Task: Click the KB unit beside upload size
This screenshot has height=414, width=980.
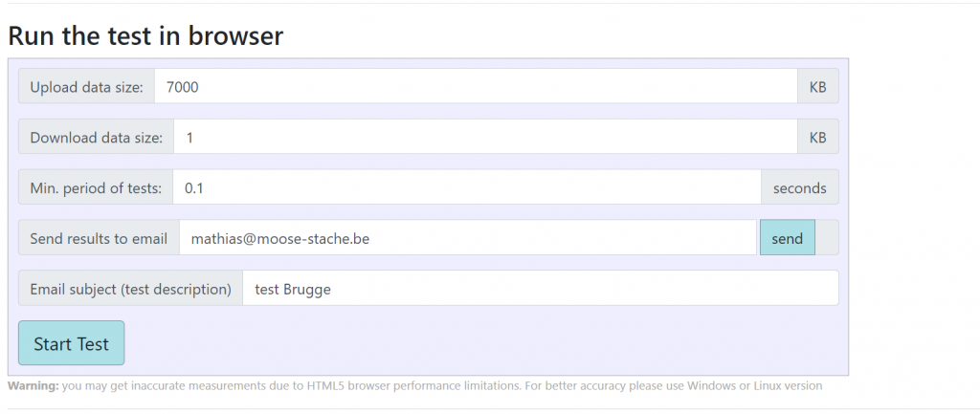Action: [x=818, y=87]
